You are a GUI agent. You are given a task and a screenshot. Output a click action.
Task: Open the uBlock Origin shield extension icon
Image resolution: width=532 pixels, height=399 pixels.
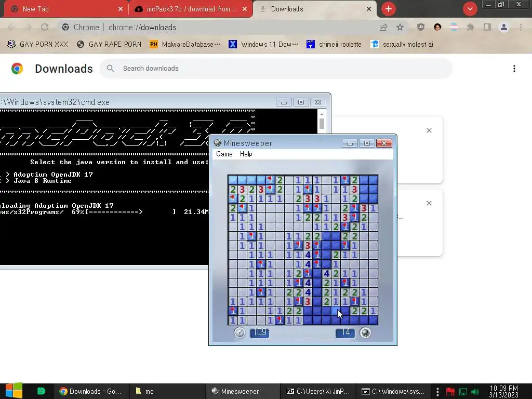coord(421,27)
